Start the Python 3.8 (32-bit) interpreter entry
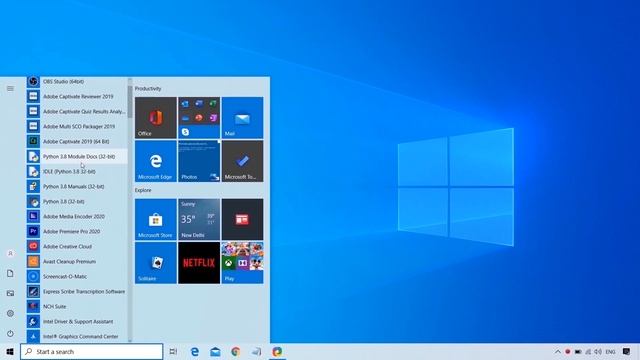 pyautogui.click(x=77, y=201)
